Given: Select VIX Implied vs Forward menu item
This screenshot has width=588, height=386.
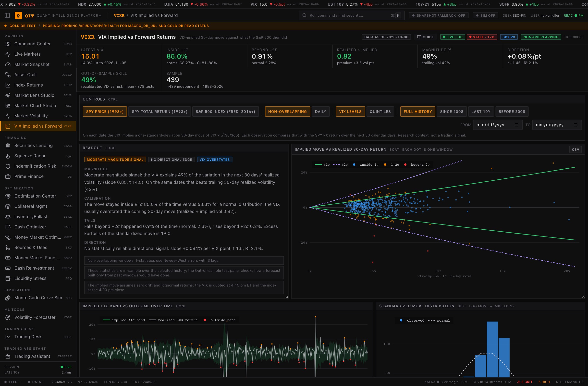Looking at the screenshot, I should [x=38, y=126].
